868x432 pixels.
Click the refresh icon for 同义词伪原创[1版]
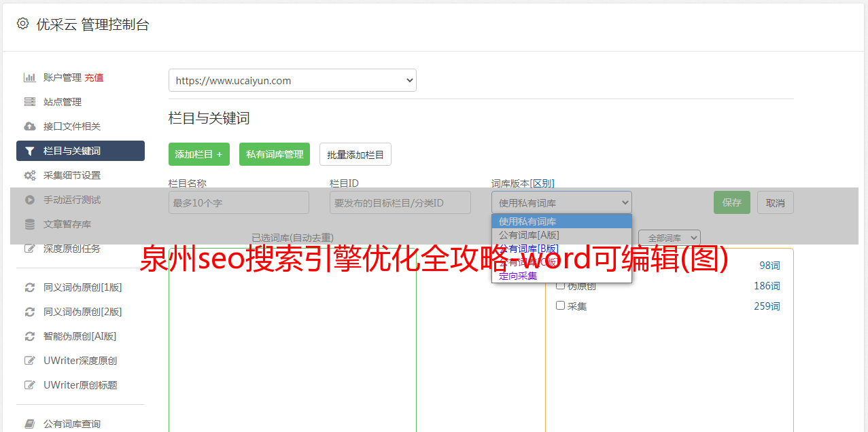click(30, 287)
